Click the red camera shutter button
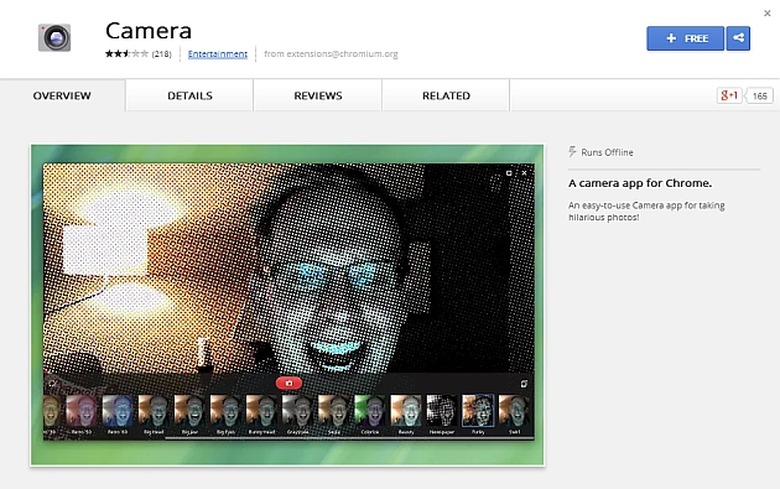This screenshot has width=780, height=489. point(288,383)
